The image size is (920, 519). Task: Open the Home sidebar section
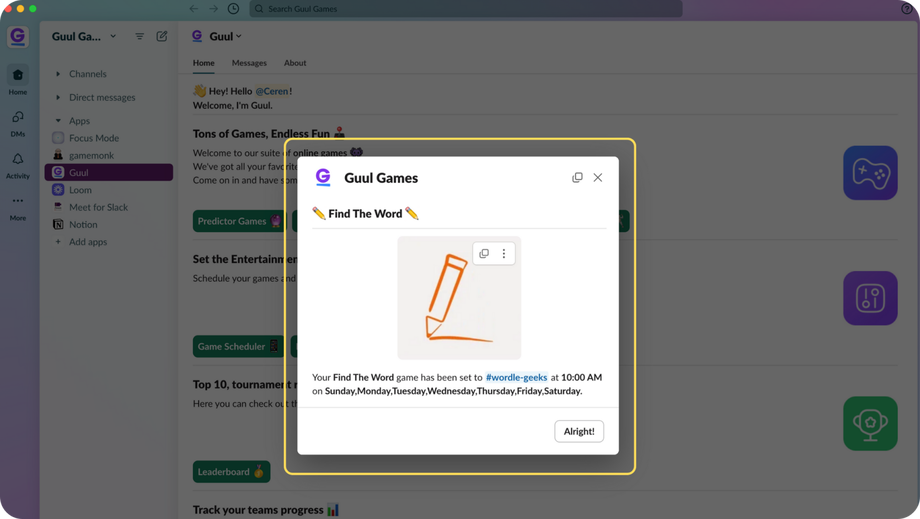tap(18, 80)
